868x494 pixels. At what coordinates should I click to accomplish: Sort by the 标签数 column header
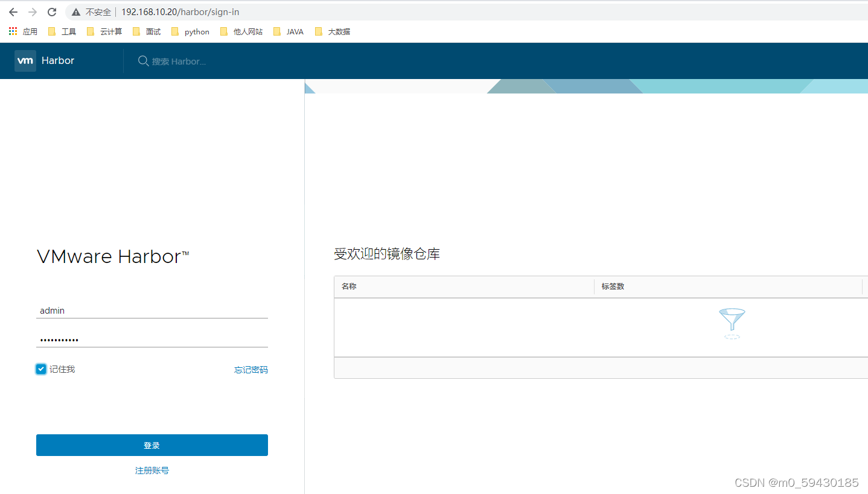point(613,287)
